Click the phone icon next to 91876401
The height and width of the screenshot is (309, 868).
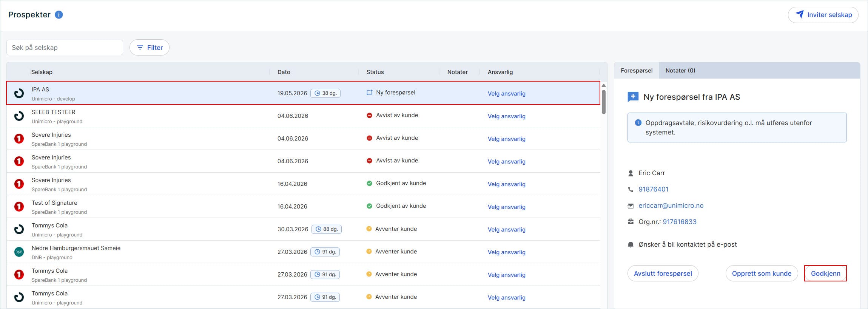(x=631, y=190)
